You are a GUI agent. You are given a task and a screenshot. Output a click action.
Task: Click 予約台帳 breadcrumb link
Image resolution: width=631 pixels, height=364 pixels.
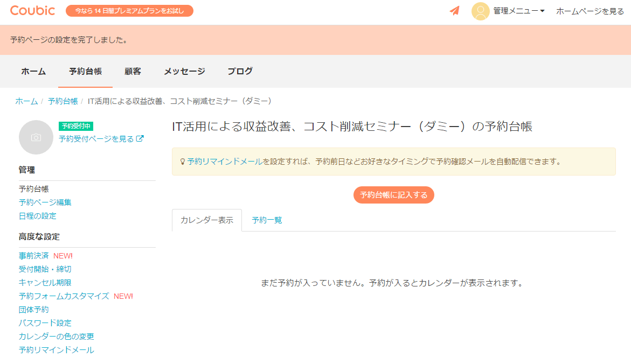(x=63, y=101)
